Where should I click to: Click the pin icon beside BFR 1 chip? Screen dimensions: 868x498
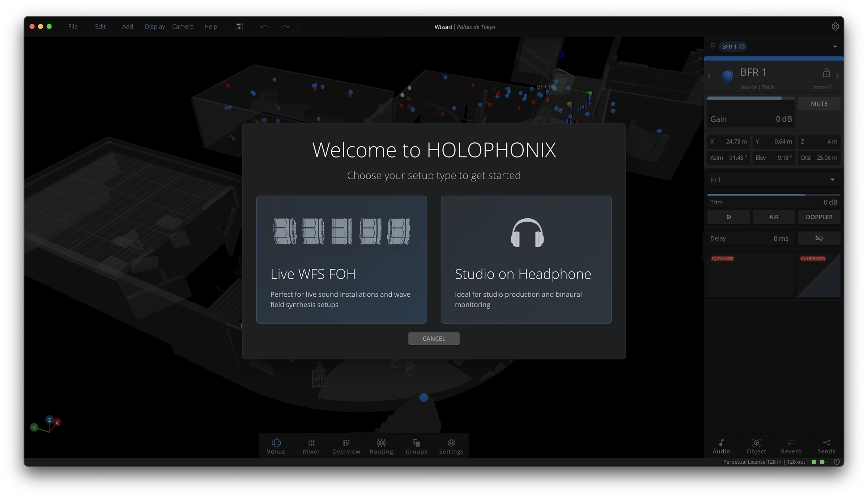[712, 46]
